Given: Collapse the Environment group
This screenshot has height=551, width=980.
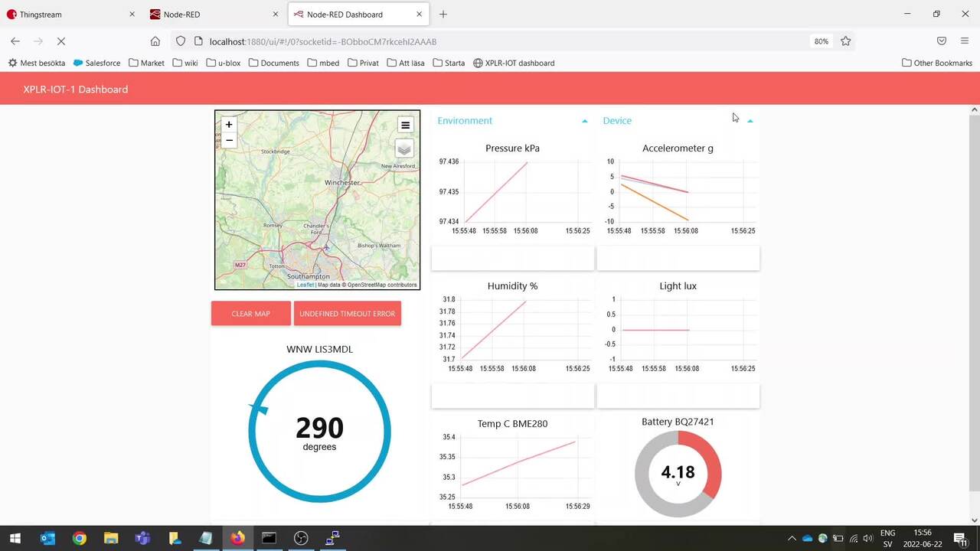Looking at the screenshot, I should pos(585,121).
